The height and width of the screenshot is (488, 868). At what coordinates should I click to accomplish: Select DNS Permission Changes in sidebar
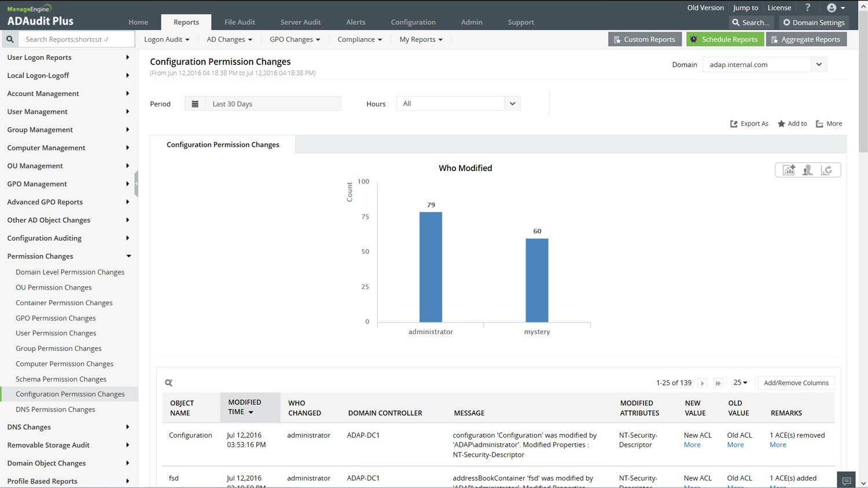click(56, 409)
